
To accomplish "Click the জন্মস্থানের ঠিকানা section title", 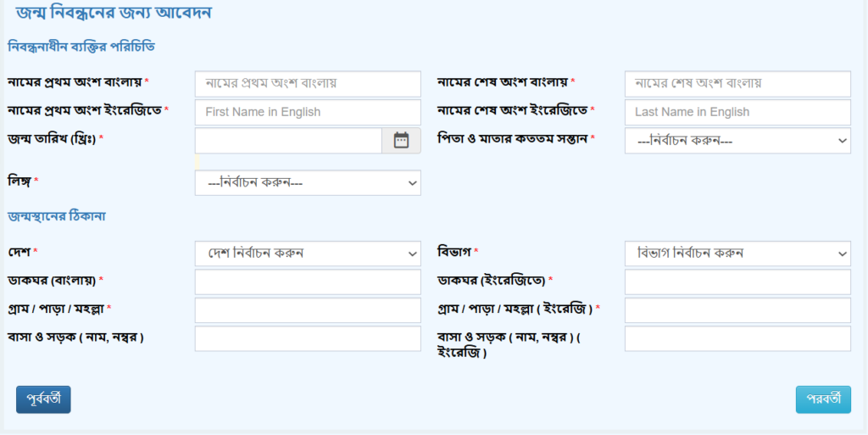I will (57, 216).
